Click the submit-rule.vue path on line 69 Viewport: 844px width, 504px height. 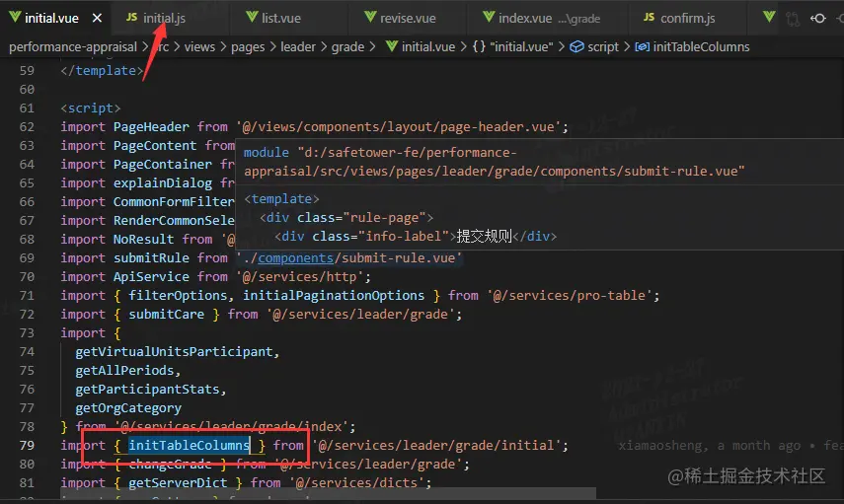[x=398, y=258]
